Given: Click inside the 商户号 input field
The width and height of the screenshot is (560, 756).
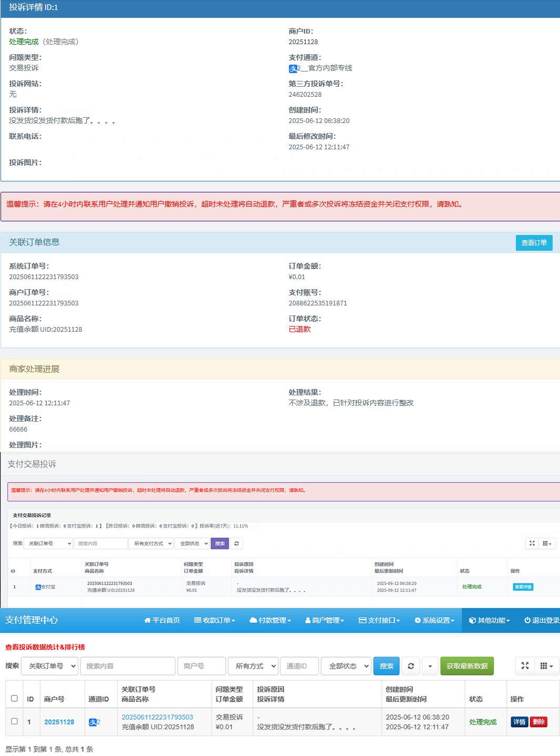Looking at the screenshot, I should tap(201, 666).
